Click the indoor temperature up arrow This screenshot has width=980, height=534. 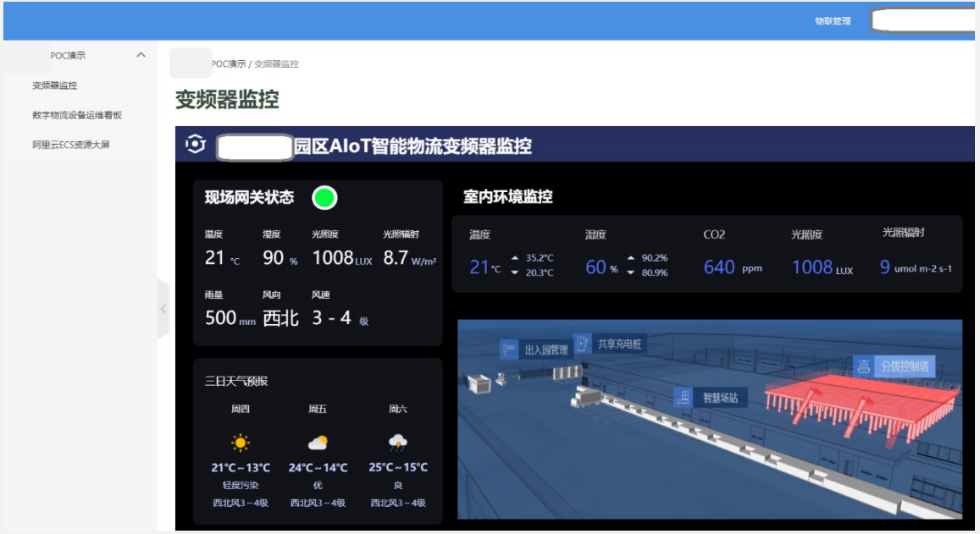[x=515, y=258]
